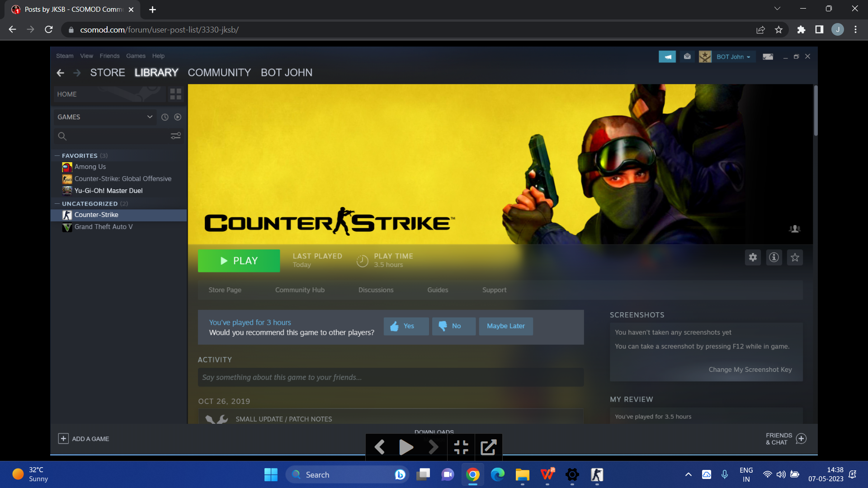Toggle show ready-to-play games filter

(178, 117)
